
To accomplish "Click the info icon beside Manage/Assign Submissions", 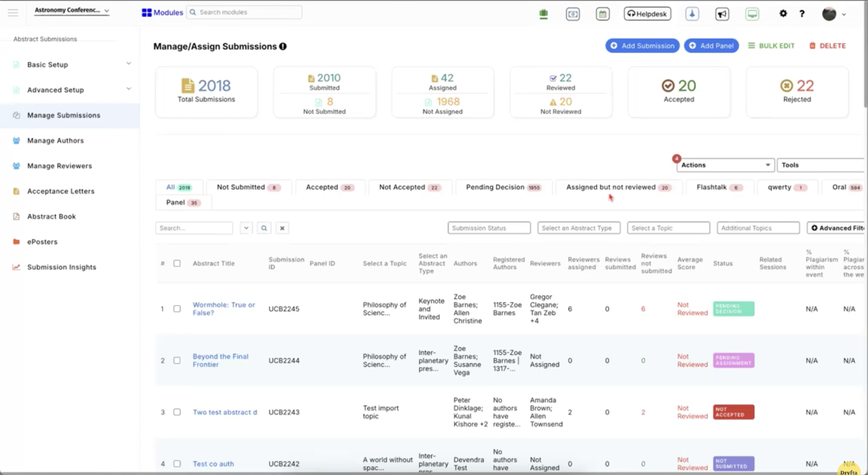I will pos(283,46).
